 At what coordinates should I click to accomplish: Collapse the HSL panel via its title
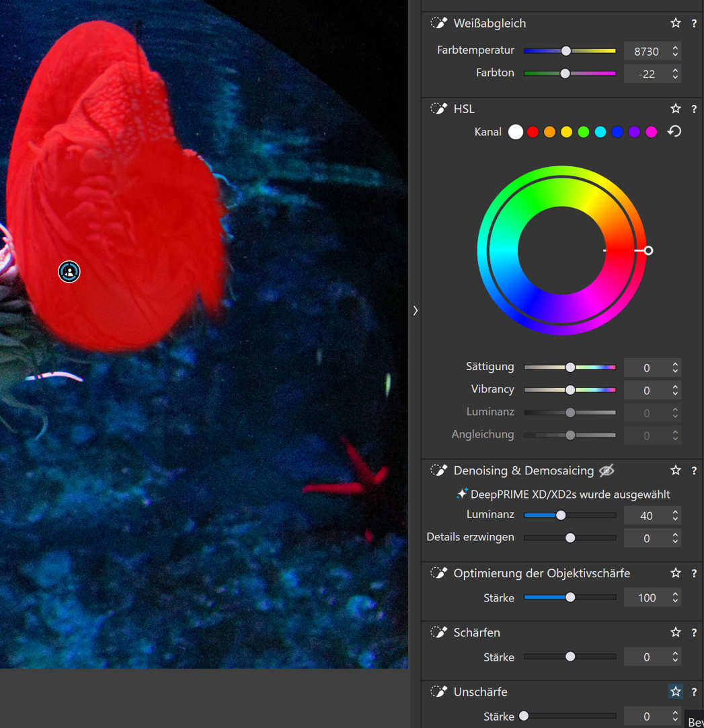coord(464,109)
